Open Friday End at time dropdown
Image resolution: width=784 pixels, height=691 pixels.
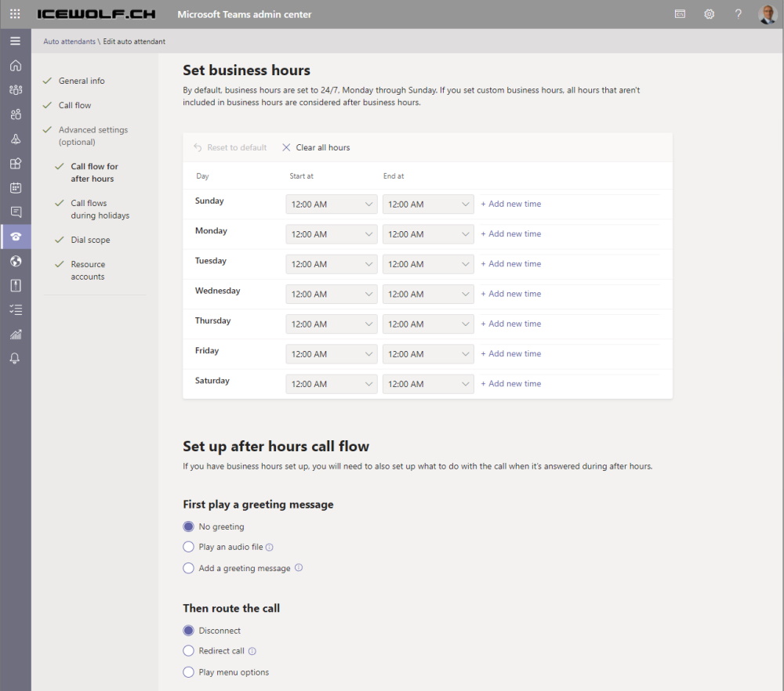[x=428, y=354]
